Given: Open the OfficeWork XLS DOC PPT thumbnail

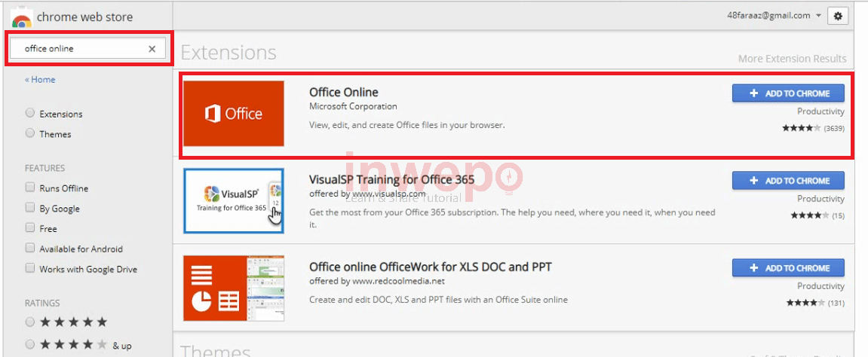Looking at the screenshot, I should pos(234,288).
